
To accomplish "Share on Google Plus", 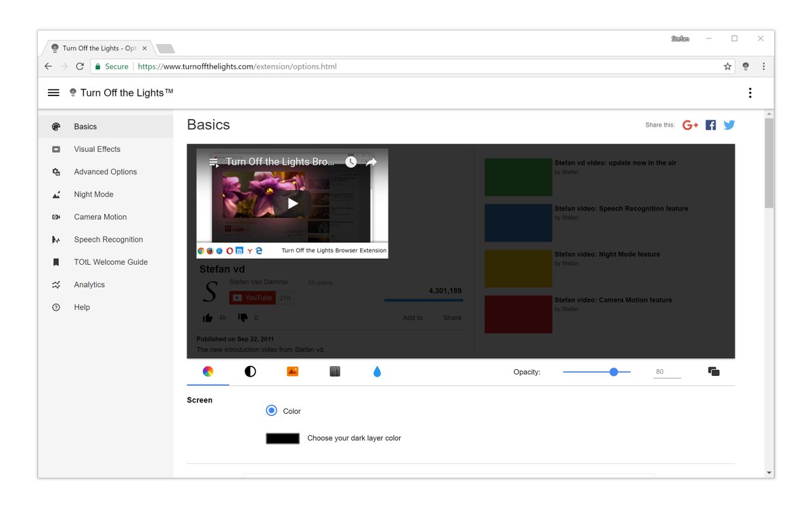I will (690, 125).
